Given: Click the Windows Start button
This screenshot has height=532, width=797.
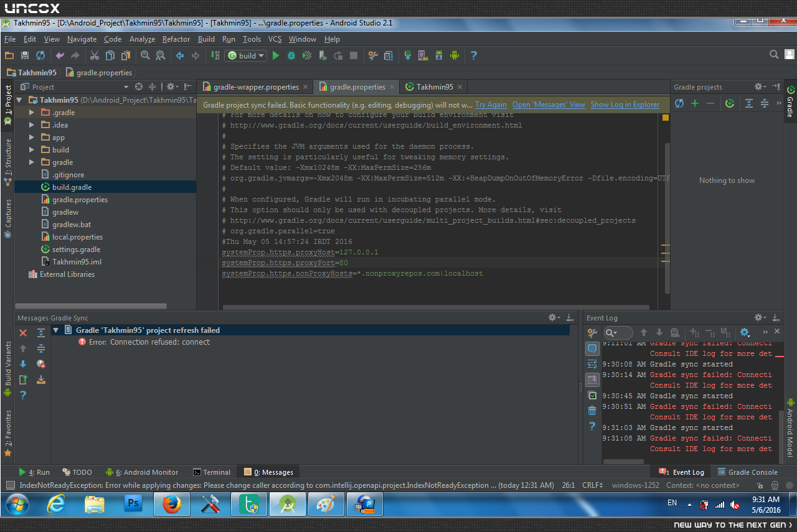Looking at the screenshot, I should (x=17, y=503).
